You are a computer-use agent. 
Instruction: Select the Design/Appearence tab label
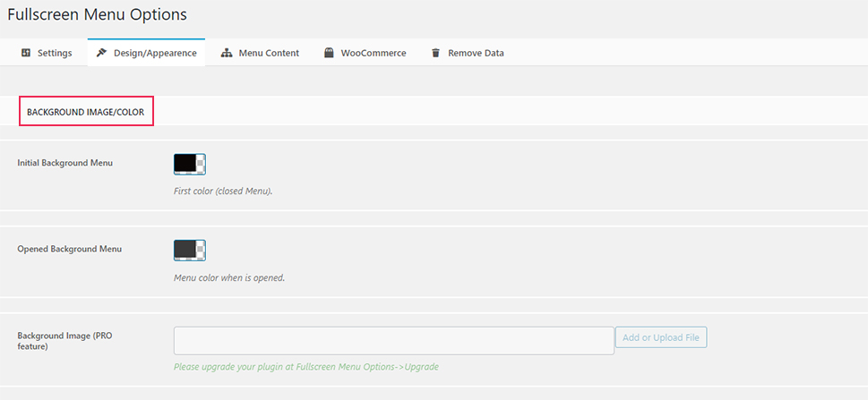pyautogui.click(x=155, y=53)
